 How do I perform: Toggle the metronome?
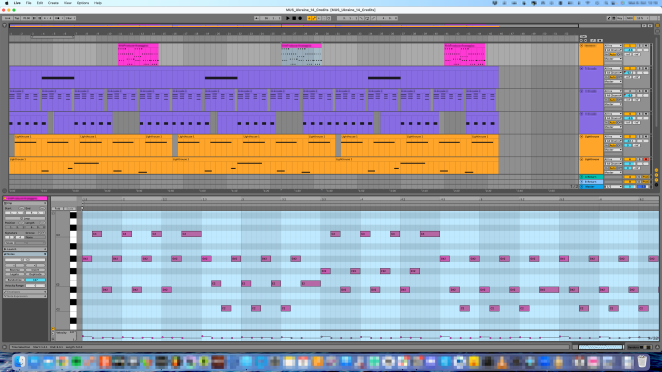click(59, 18)
